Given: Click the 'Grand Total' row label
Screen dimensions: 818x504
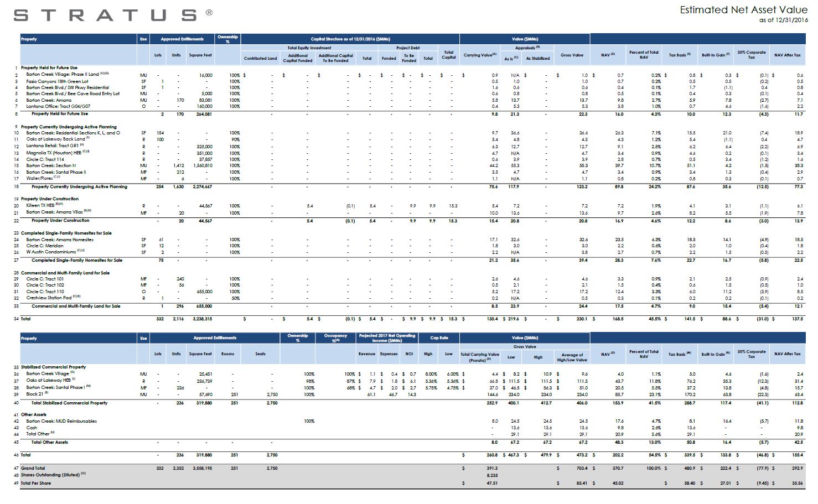Looking at the screenshot, I should point(33,468).
